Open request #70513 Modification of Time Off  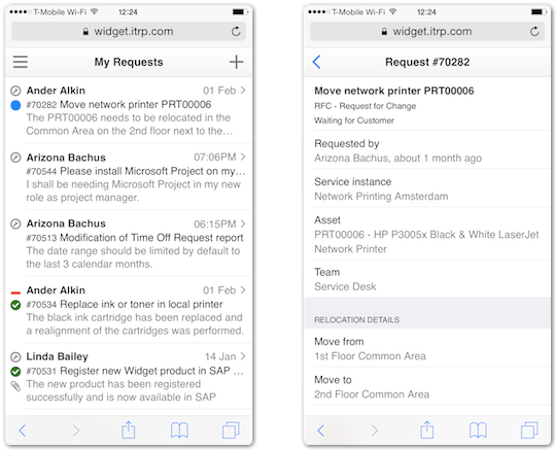128,244
